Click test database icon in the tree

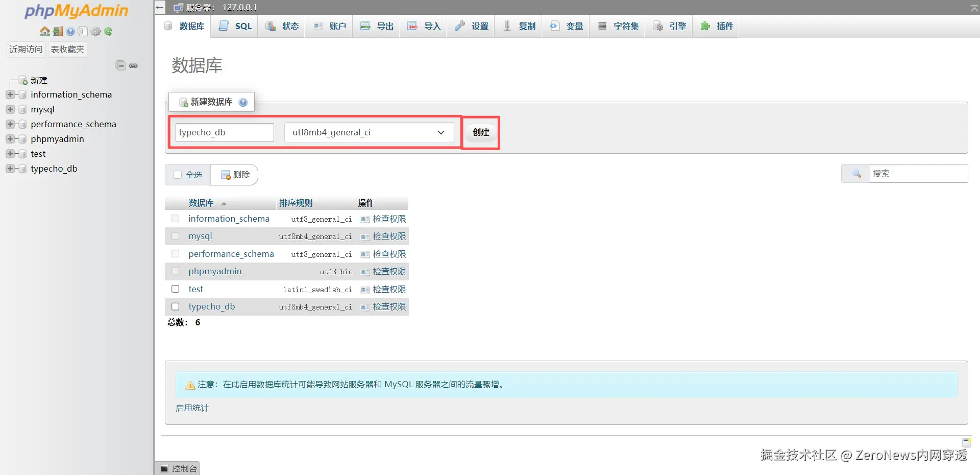[x=22, y=154]
